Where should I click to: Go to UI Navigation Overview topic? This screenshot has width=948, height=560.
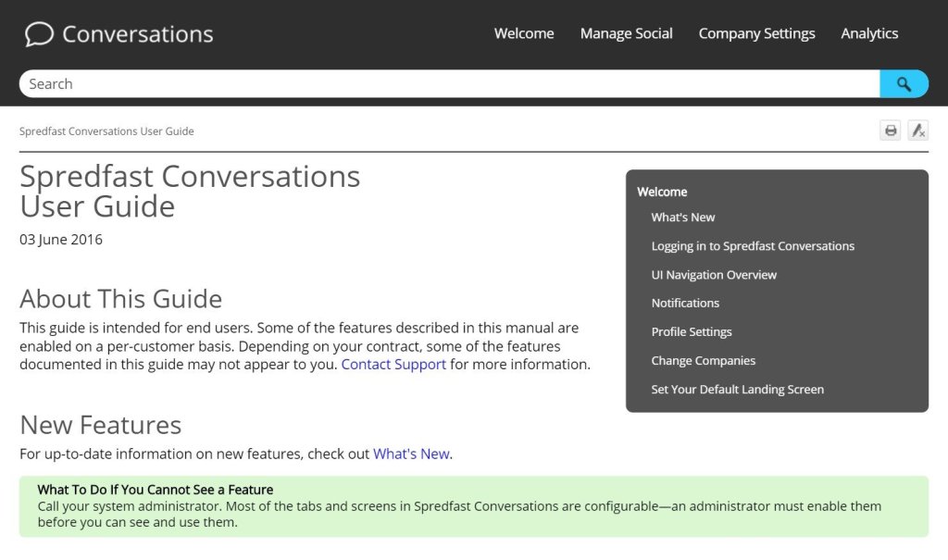(x=714, y=275)
